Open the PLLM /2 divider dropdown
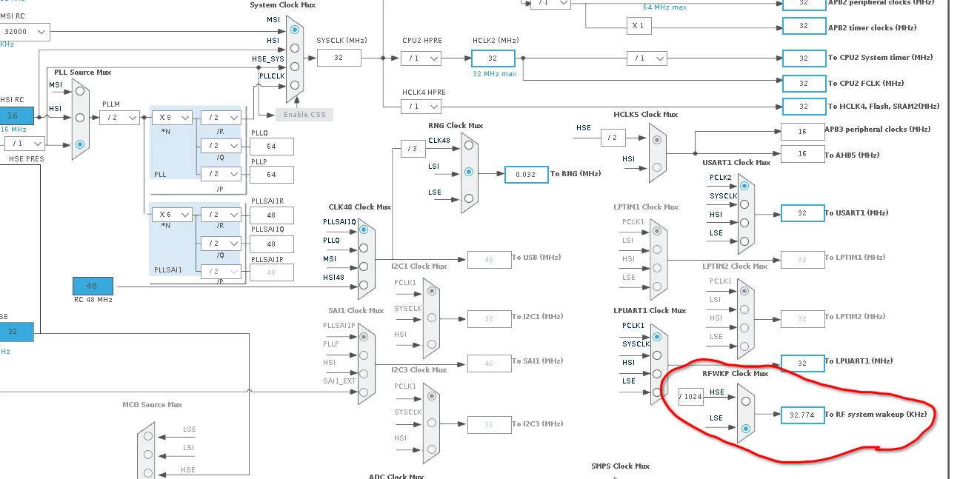 tap(119, 117)
